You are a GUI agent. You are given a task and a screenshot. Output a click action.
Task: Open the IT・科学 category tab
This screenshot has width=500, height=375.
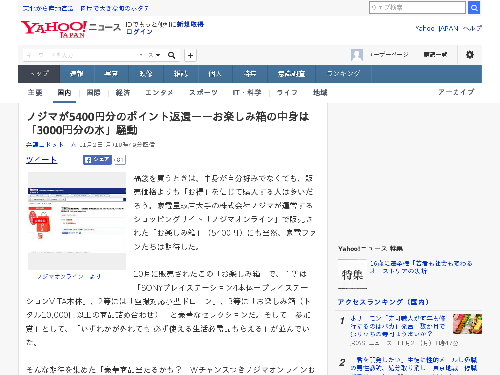247,93
